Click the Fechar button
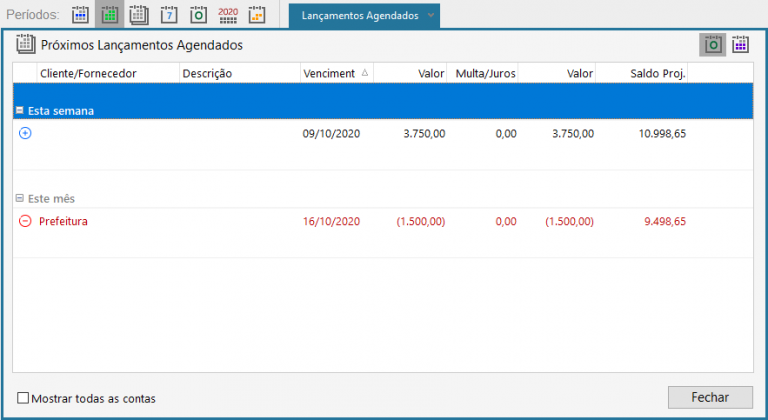The width and height of the screenshot is (768, 420). coord(710,397)
